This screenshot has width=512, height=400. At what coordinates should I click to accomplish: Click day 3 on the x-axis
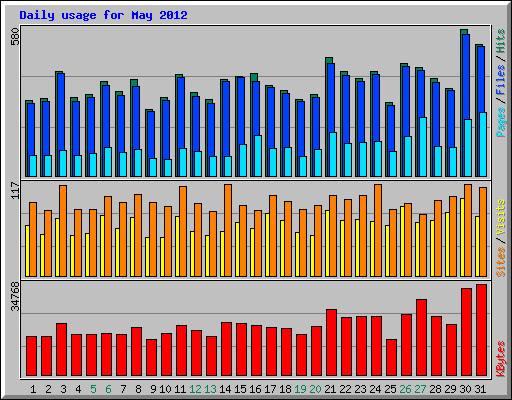point(63,389)
